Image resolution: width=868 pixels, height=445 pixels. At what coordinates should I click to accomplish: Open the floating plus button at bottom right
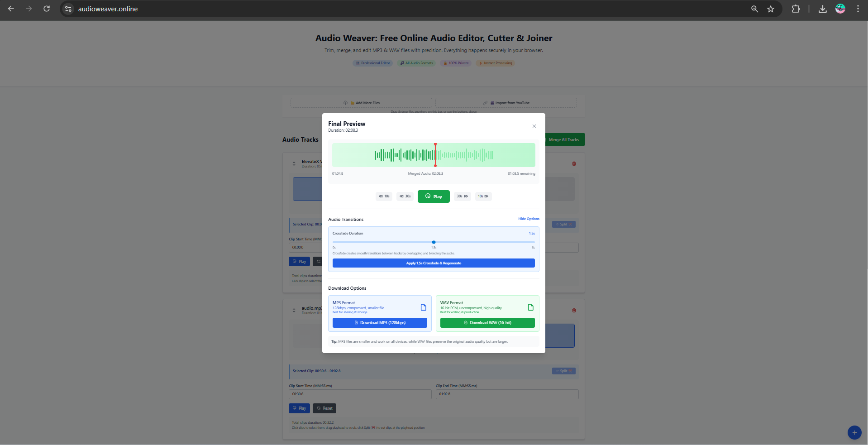pos(854,432)
